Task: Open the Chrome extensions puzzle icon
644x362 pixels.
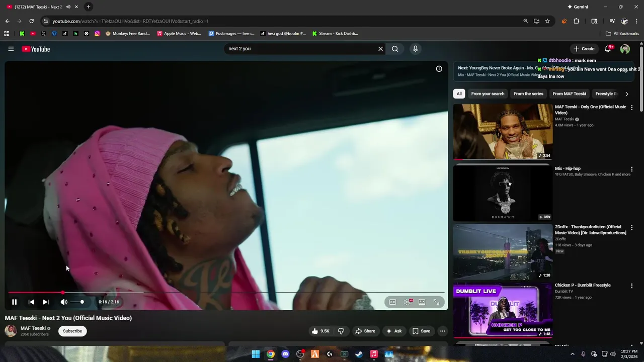Action: point(577,21)
